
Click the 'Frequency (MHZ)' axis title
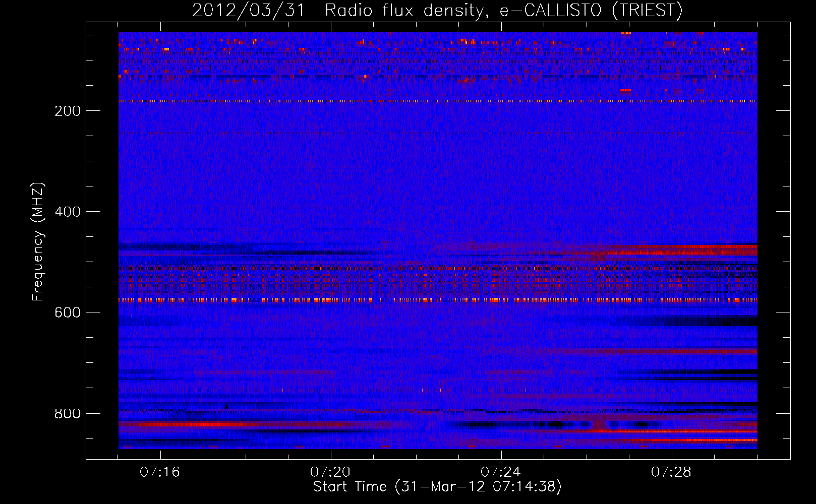[38, 242]
